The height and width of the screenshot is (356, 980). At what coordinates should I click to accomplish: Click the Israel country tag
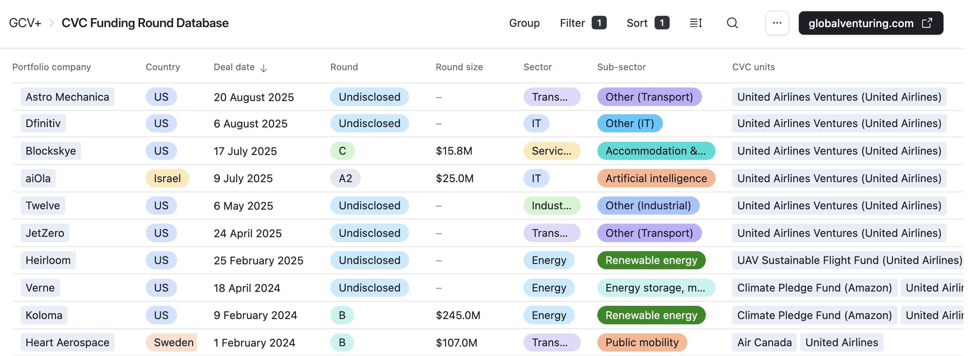click(167, 178)
